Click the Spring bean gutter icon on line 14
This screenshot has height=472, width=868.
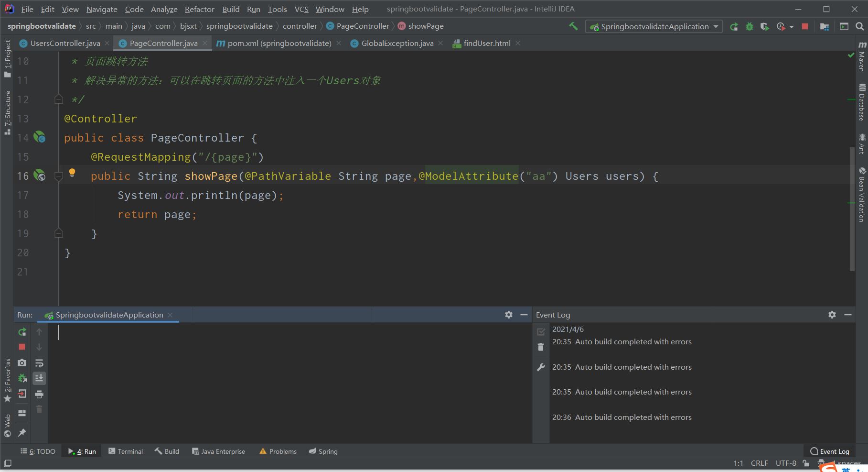tap(39, 137)
